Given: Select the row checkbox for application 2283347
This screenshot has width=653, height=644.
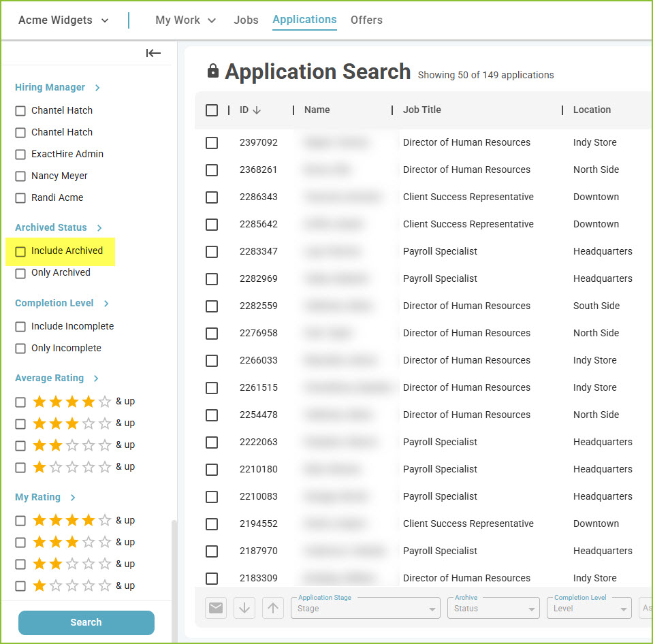Looking at the screenshot, I should point(212,251).
